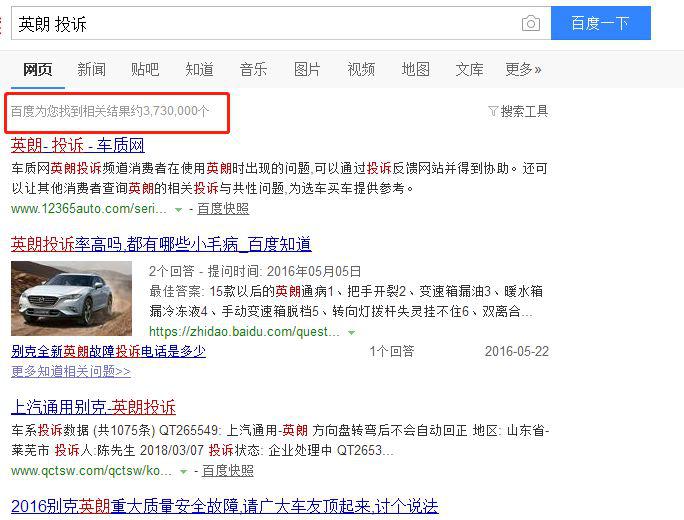Open the 更多» menu
Screen dimensions: 684x520
point(523,69)
